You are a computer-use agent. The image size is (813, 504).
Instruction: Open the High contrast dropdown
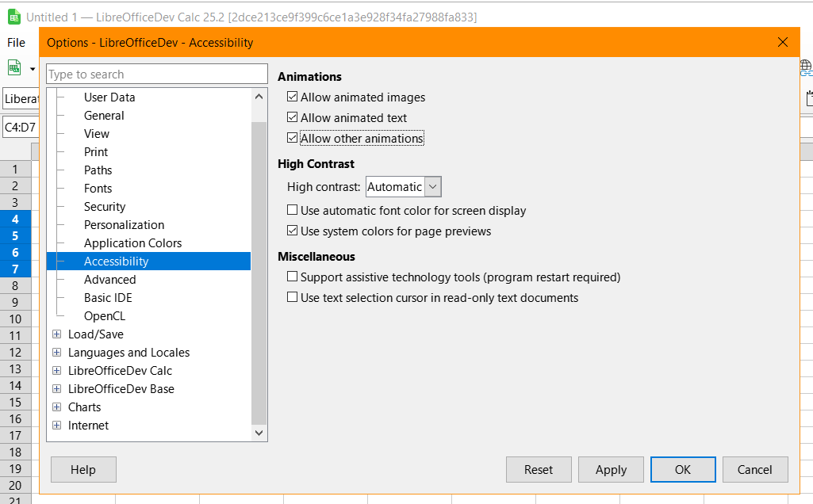404,187
